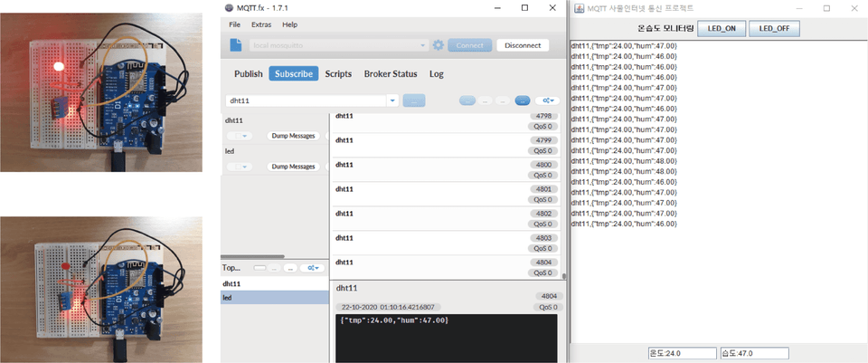Click the LED_OFF button

point(774,28)
